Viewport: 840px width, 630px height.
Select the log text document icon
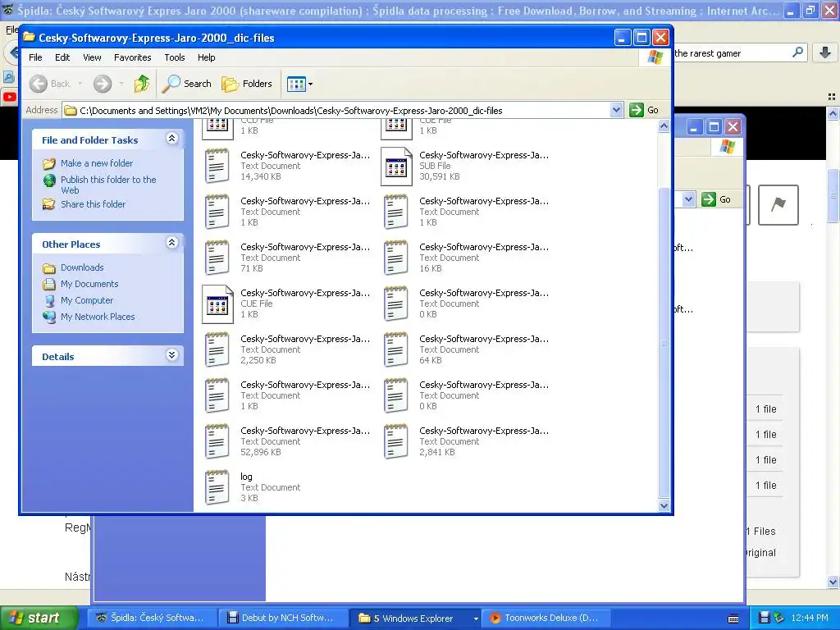pos(217,487)
